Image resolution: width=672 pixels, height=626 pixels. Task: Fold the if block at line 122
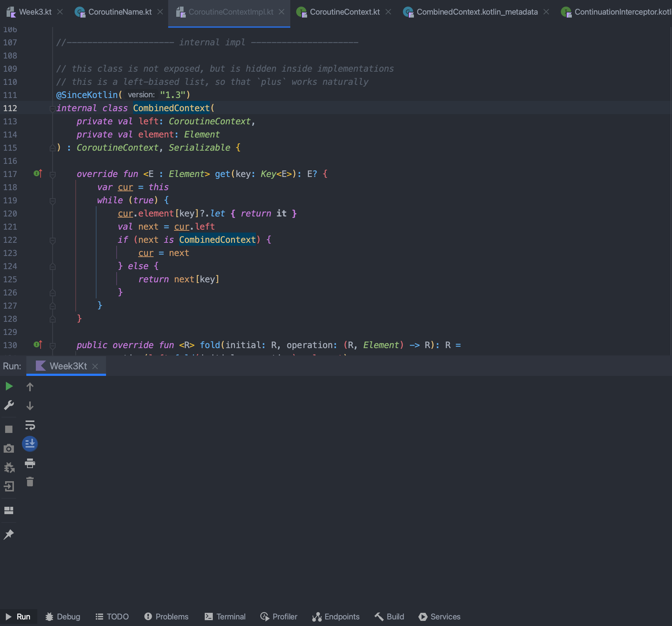click(53, 240)
